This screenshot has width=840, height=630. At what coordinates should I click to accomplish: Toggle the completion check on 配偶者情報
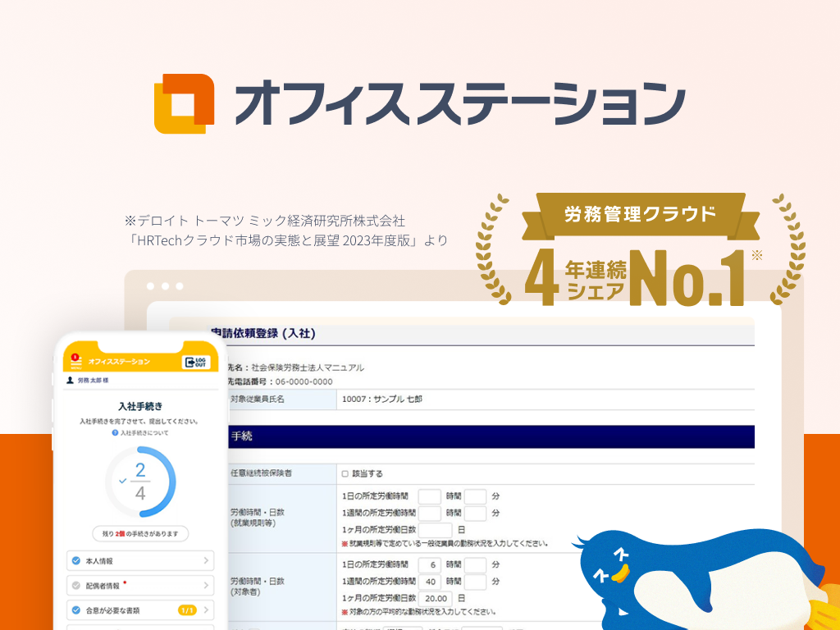click(76, 585)
